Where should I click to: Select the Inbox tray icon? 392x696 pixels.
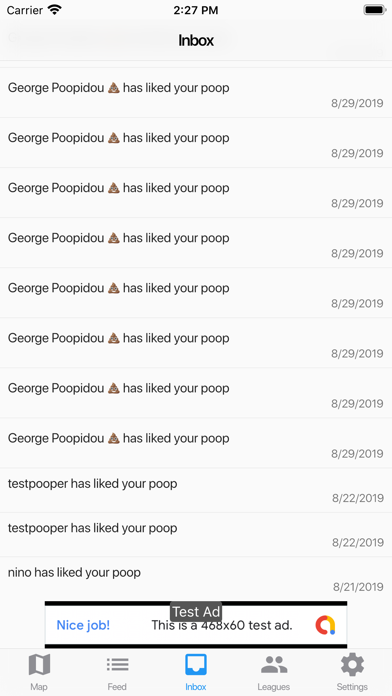coord(196,664)
